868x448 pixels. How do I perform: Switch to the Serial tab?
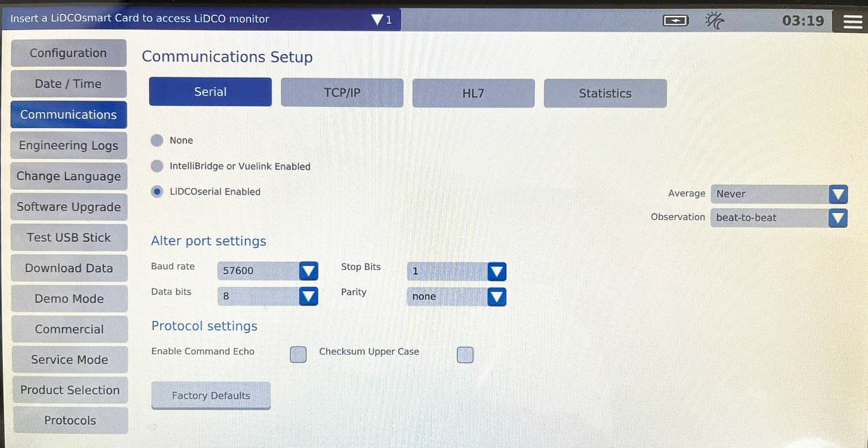click(210, 92)
